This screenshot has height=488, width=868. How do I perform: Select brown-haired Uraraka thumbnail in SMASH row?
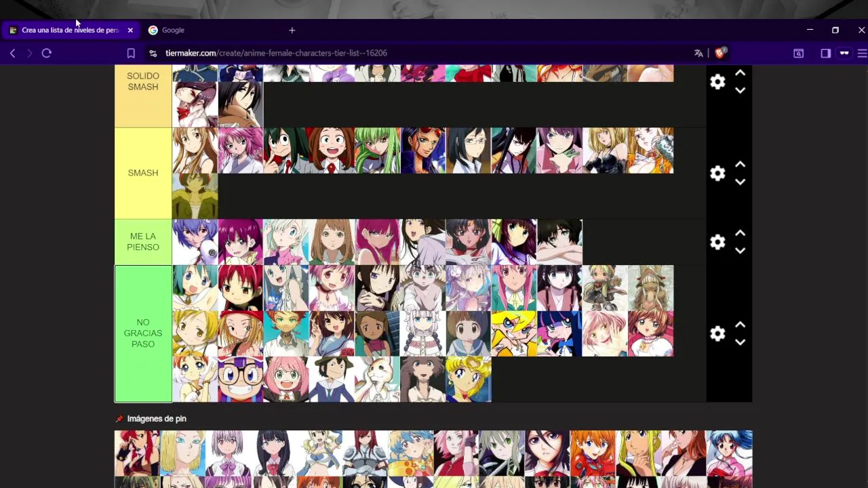332,150
